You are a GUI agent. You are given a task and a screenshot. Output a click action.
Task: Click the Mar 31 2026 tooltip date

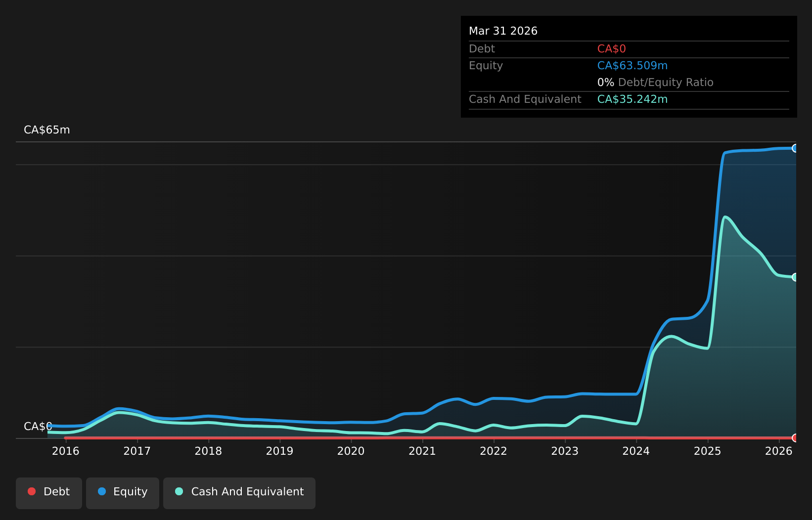pos(503,31)
